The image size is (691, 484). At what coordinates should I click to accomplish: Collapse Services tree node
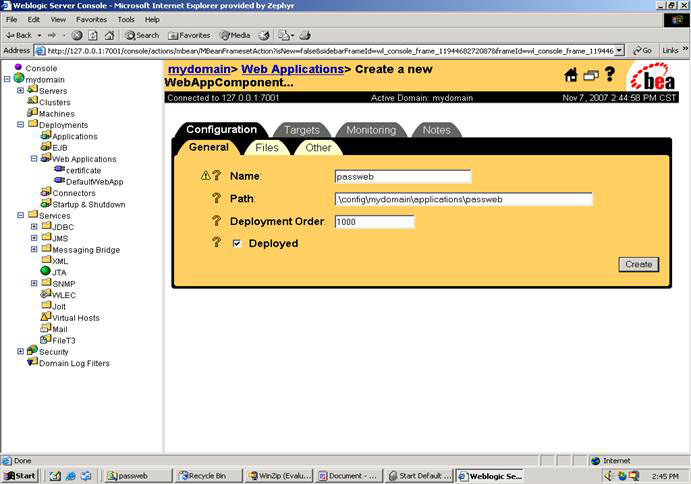coord(20,215)
